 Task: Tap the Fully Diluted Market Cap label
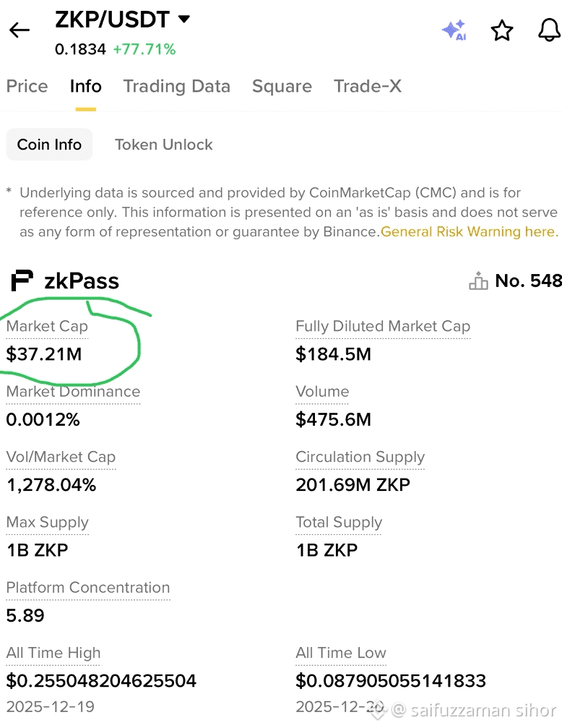coord(383,326)
